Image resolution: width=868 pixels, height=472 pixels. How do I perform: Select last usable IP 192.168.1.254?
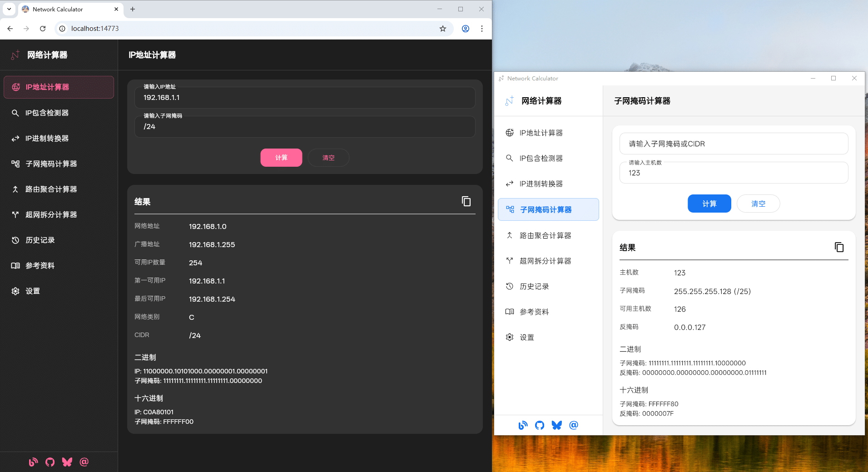click(212, 299)
